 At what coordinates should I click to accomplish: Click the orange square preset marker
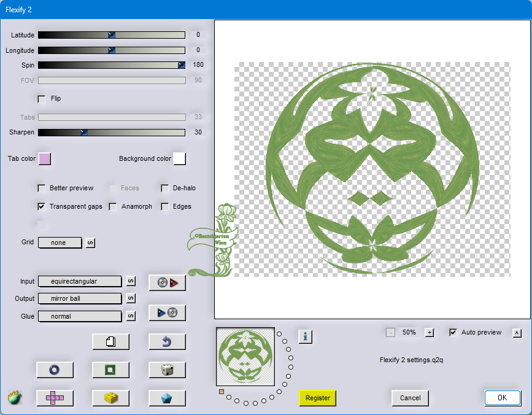(x=222, y=392)
